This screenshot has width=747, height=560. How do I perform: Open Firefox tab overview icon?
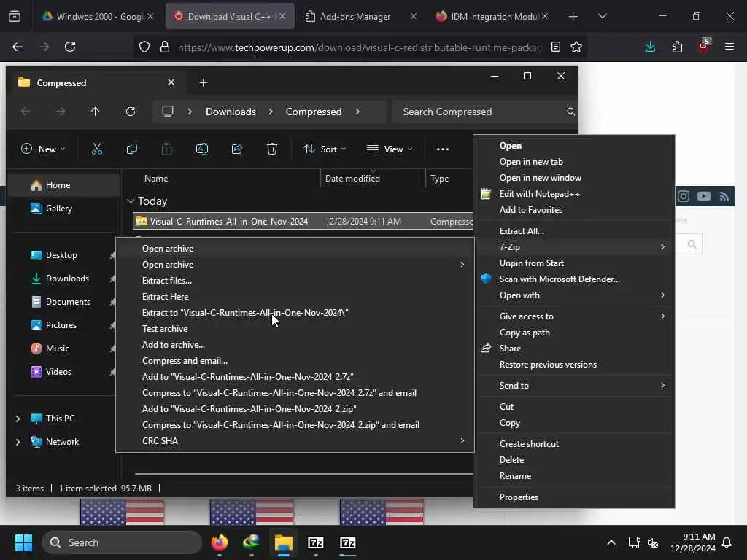click(x=15, y=16)
